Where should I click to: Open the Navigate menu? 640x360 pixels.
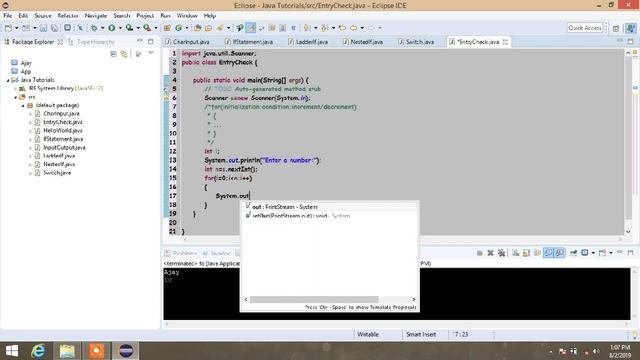pos(96,16)
